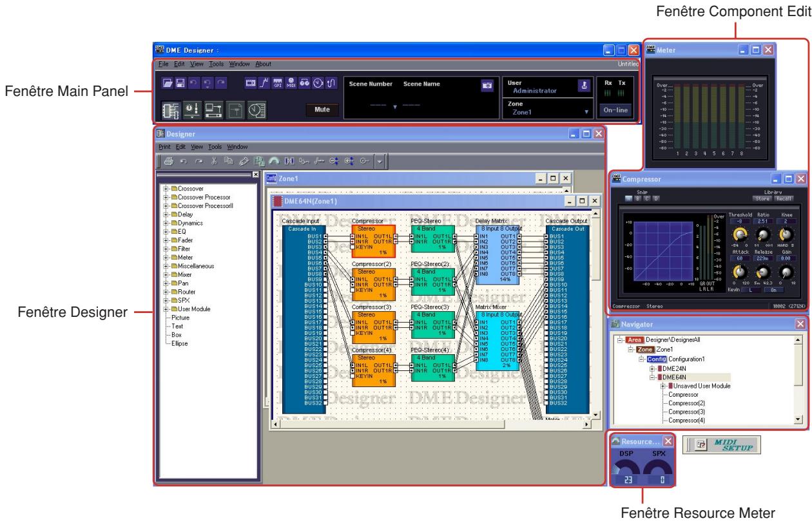
Task: Collapse the Zone1 node in Navigator
Action: [x=631, y=348]
